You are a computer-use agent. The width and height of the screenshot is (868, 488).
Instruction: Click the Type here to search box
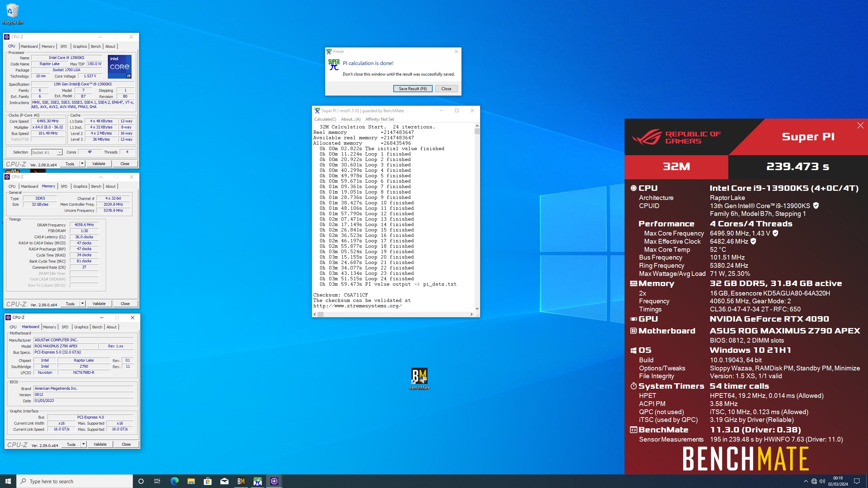click(x=75, y=481)
